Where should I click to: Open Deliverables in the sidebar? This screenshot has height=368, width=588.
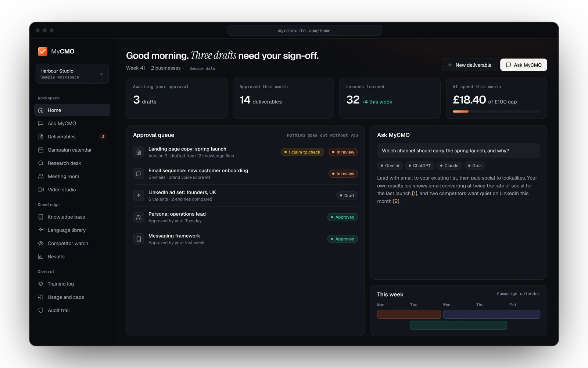click(72, 137)
